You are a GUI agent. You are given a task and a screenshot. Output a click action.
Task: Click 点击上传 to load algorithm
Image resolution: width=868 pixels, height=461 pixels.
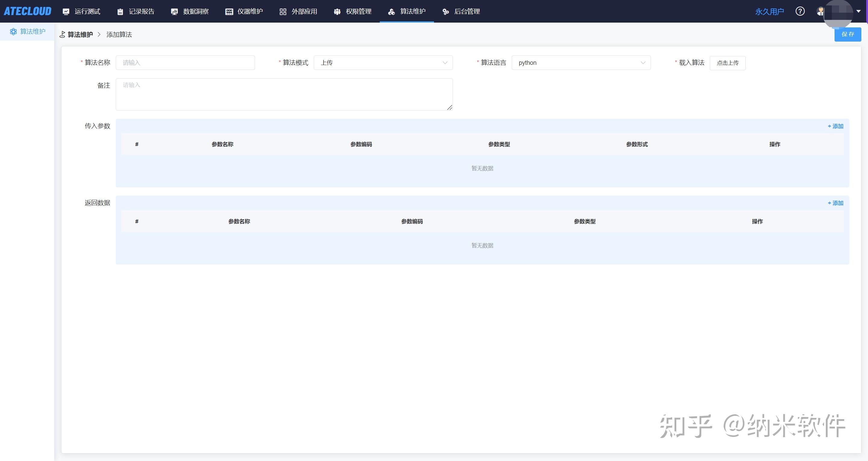click(x=727, y=63)
